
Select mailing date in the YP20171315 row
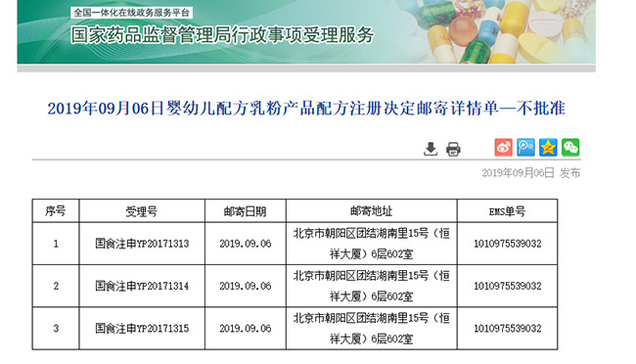[246, 329]
